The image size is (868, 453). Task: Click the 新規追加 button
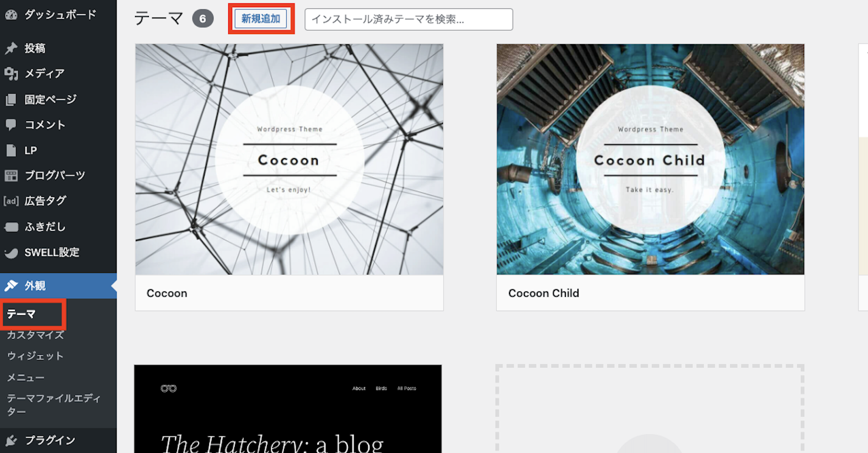[261, 19]
